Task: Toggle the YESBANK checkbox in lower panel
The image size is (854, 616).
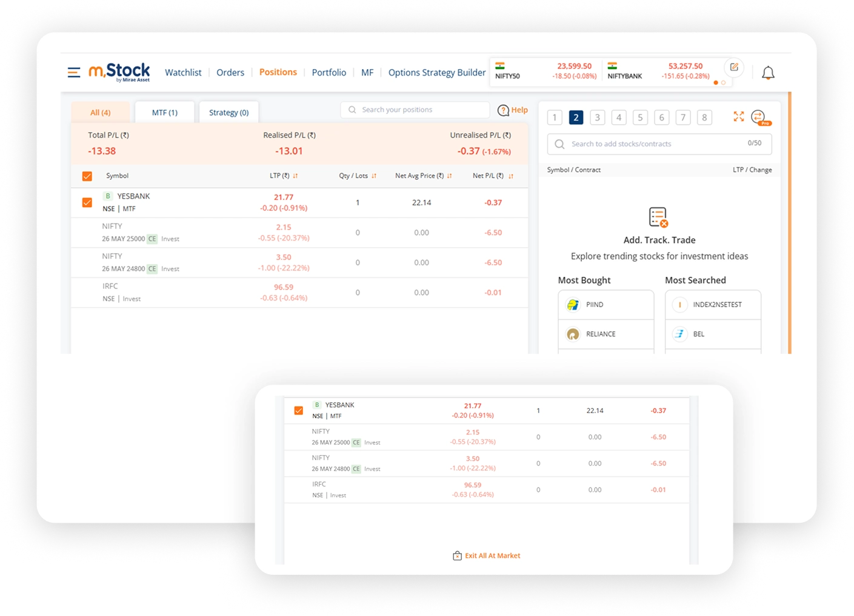Action: coord(298,411)
